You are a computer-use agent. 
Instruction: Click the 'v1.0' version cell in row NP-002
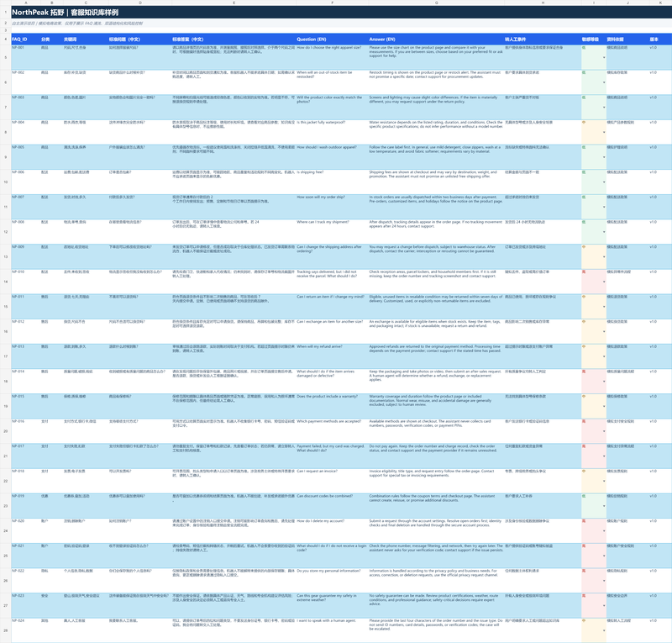click(x=660, y=82)
